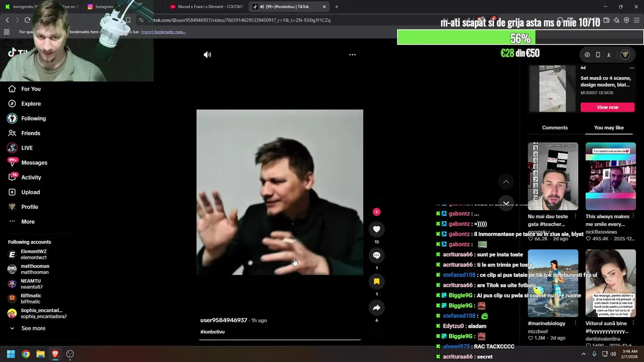Click the Get TikTok coins icon
This screenshot has width=644, height=362.
click(587, 55)
